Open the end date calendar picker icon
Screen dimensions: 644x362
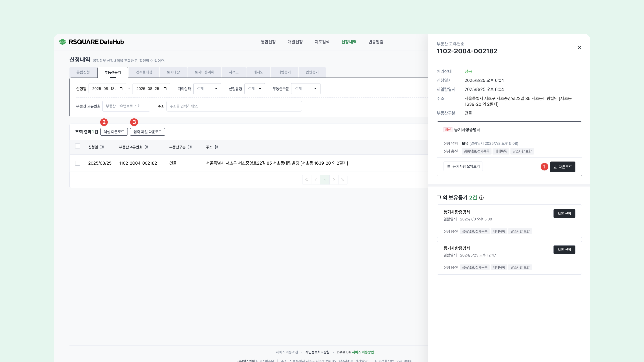click(165, 89)
